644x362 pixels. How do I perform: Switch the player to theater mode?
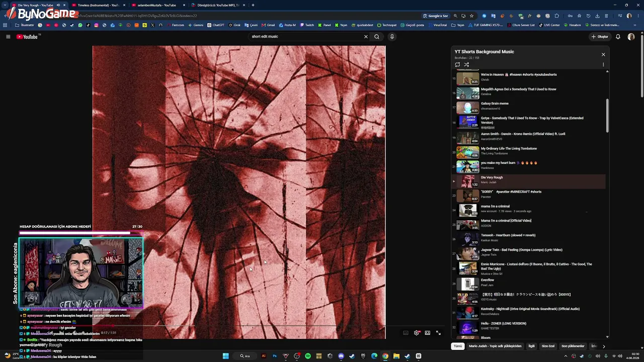[428, 333]
